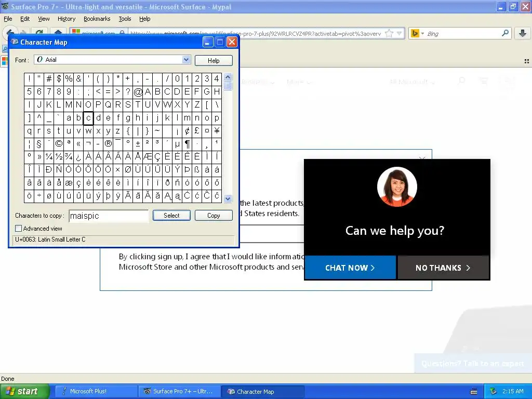Open the Bookmarks menu
Viewport: 532px width, 399px height.
[x=97, y=19]
